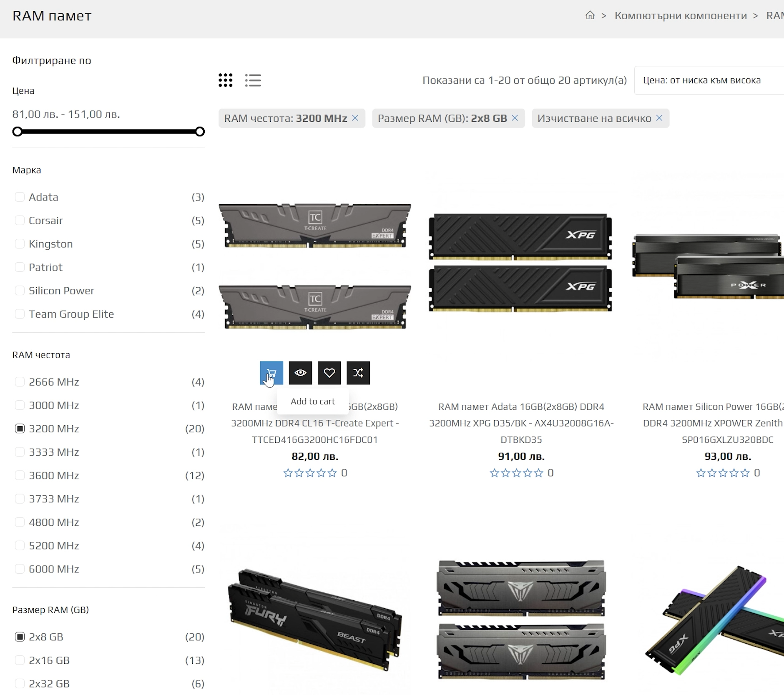Open the T-Create Expert RAM image
Image resolution: width=784 pixels, height=695 pixels.
[x=315, y=266]
